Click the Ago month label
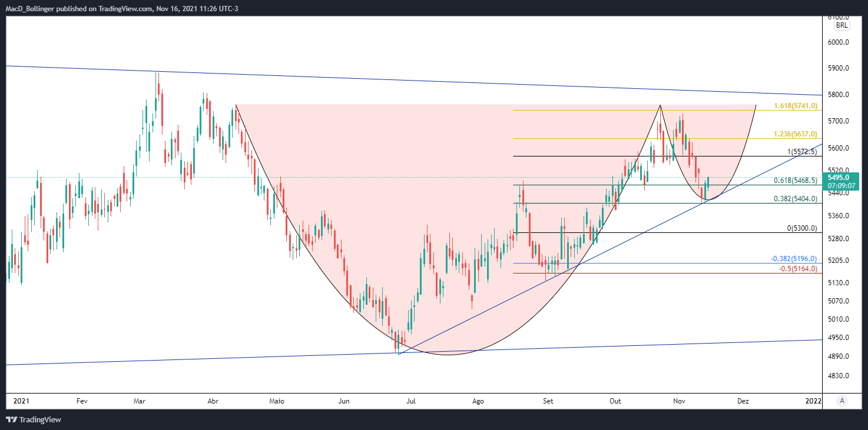 point(478,401)
